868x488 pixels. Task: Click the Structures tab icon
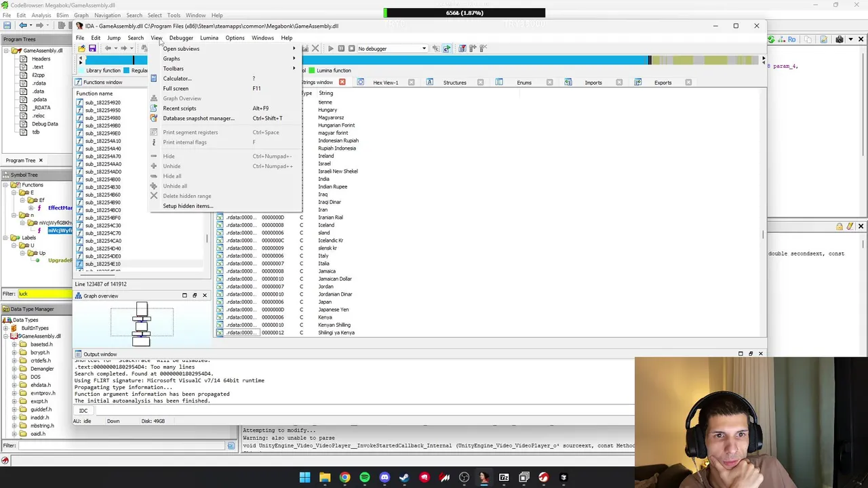point(429,83)
